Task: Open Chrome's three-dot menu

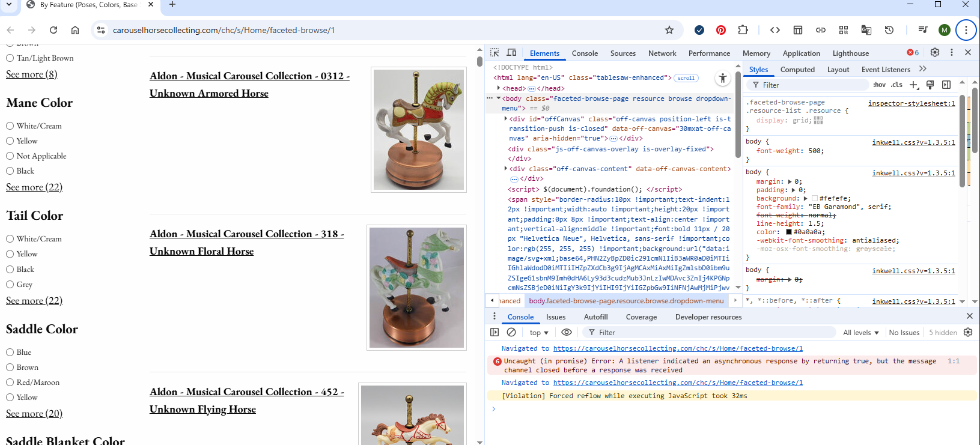Action: click(966, 30)
